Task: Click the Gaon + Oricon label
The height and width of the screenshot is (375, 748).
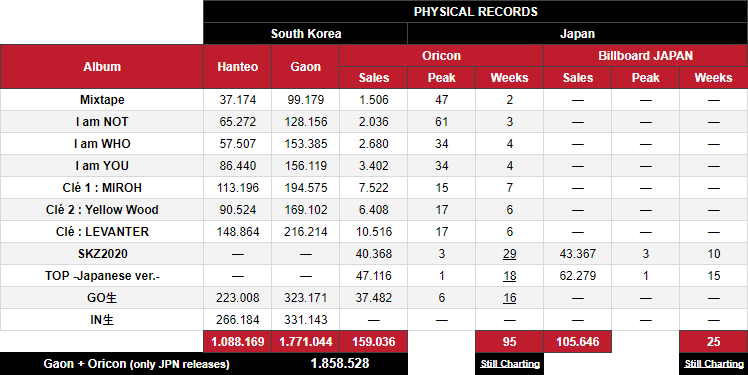Action: click(x=136, y=364)
